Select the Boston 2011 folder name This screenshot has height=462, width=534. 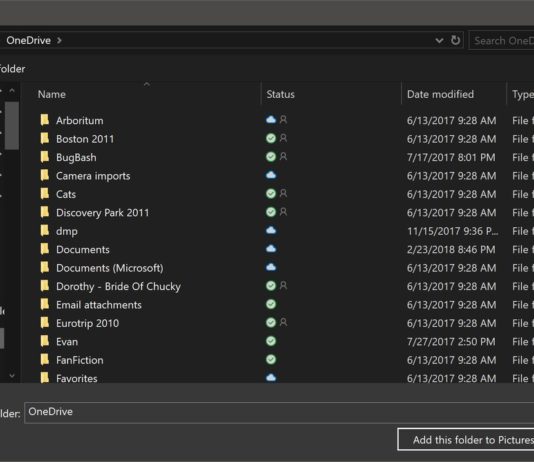click(x=85, y=139)
